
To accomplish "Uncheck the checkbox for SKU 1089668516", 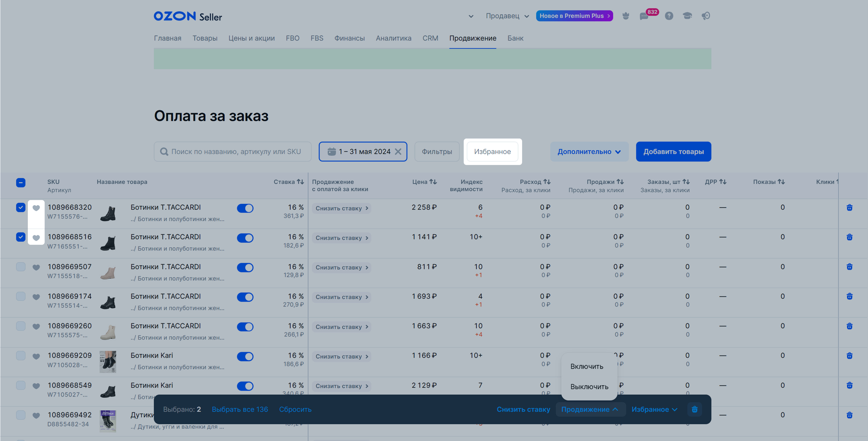I will tap(21, 237).
